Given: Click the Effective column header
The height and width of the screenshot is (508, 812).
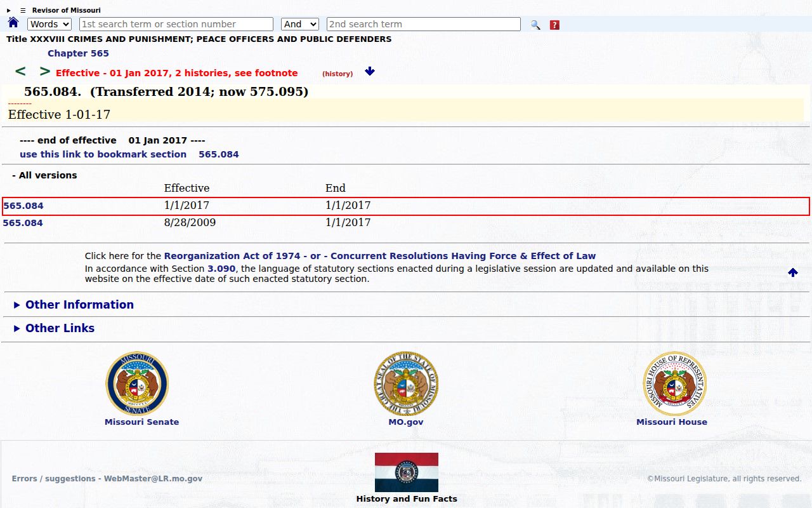Looking at the screenshot, I should click(x=187, y=188).
